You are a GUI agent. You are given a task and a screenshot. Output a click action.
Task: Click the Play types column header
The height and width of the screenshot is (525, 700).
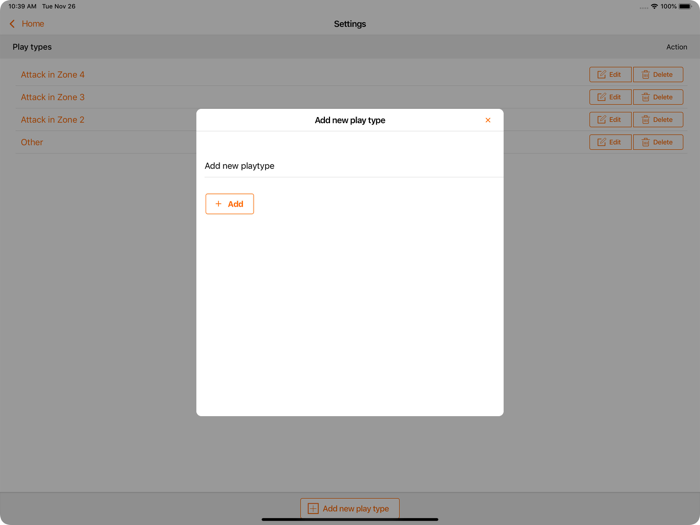(x=32, y=47)
